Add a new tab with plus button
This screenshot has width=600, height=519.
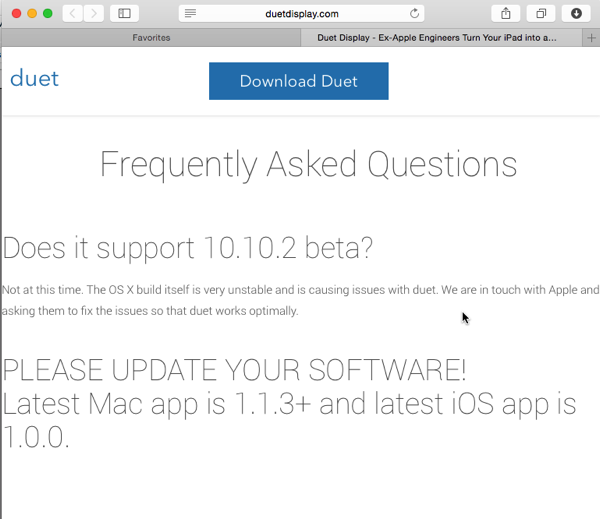pyautogui.click(x=591, y=38)
